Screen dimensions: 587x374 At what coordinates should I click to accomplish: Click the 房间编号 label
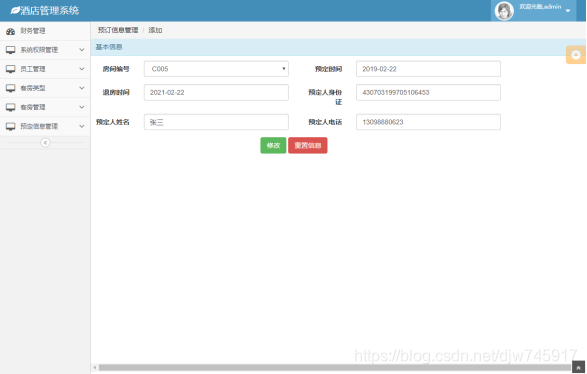pos(116,69)
